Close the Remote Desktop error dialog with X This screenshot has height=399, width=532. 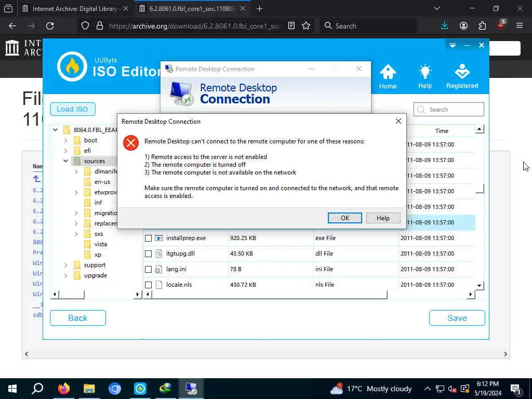pos(398,121)
